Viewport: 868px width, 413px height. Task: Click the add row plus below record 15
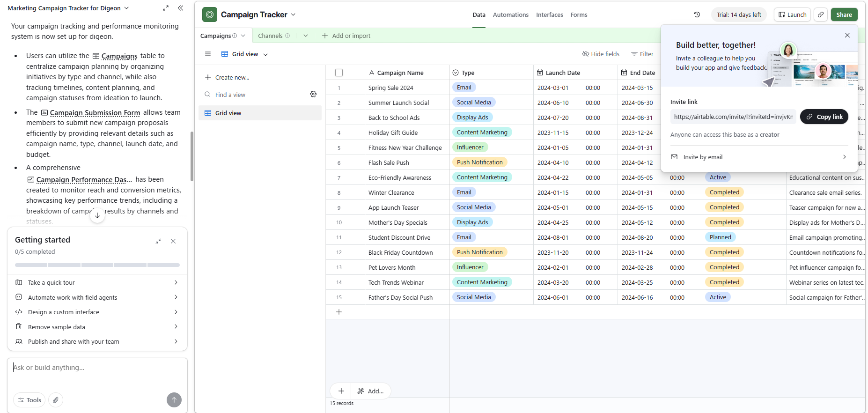[x=339, y=312]
